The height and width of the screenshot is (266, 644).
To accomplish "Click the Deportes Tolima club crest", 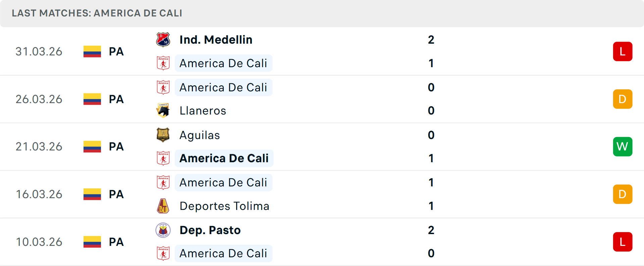I will (x=163, y=206).
